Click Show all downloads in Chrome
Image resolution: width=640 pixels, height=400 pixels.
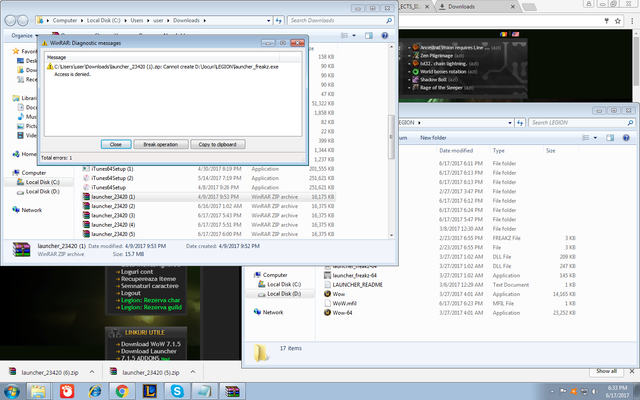(x=606, y=371)
